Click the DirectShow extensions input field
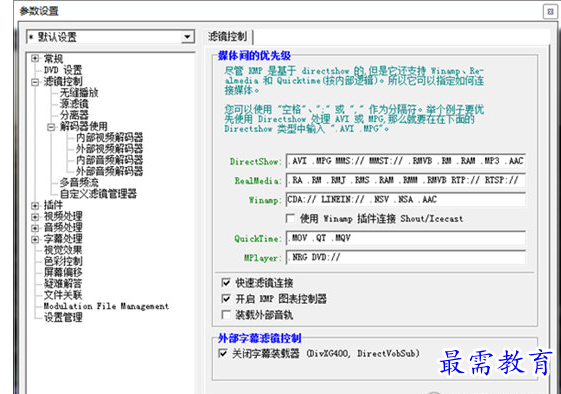This screenshot has width=561, height=394. click(406, 161)
